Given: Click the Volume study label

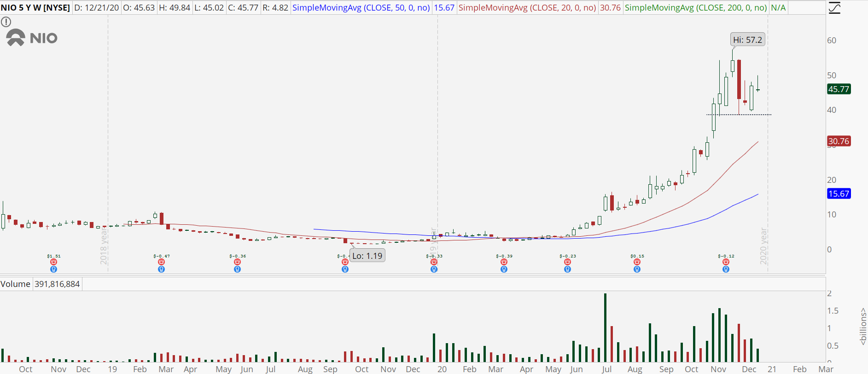Looking at the screenshot, I should (15, 284).
